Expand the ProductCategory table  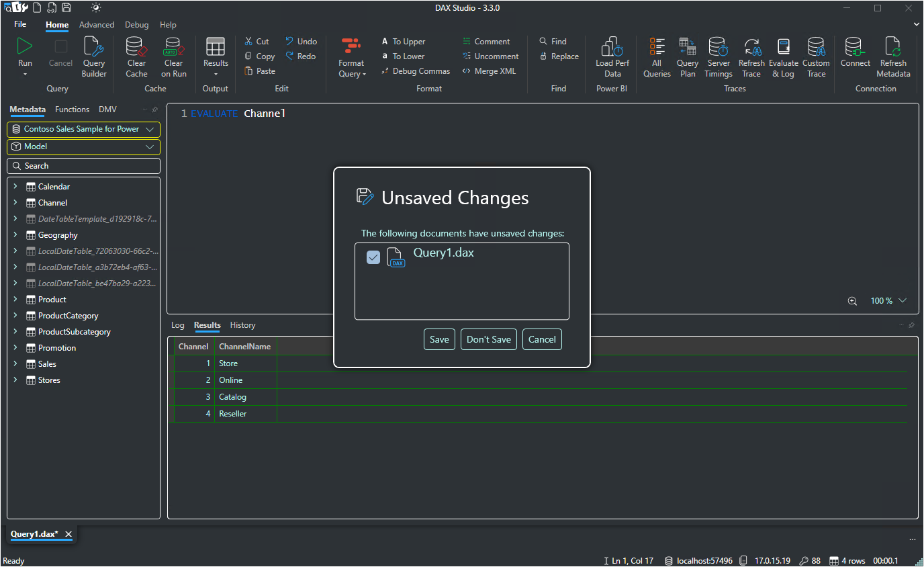(15, 316)
